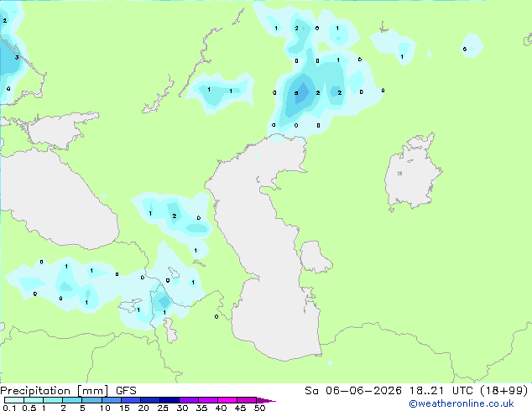532x411 pixels.
Task: Click the '18..21 UTC' time text
Action: pos(441,391)
